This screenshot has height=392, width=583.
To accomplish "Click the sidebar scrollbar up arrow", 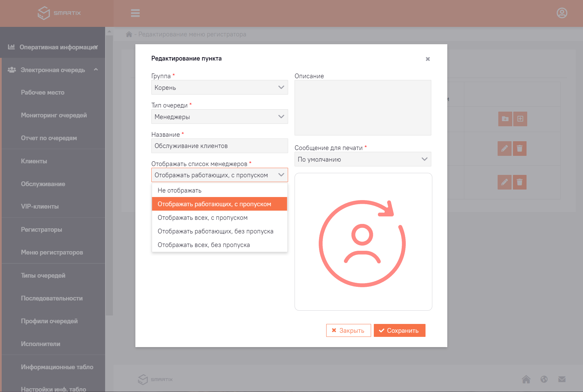I will [109, 31].
